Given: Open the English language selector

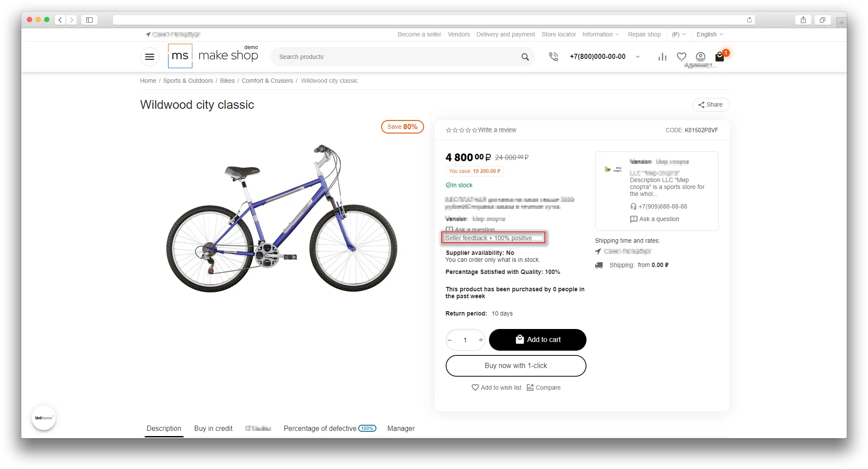Looking at the screenshot, I should click(709, 34).
